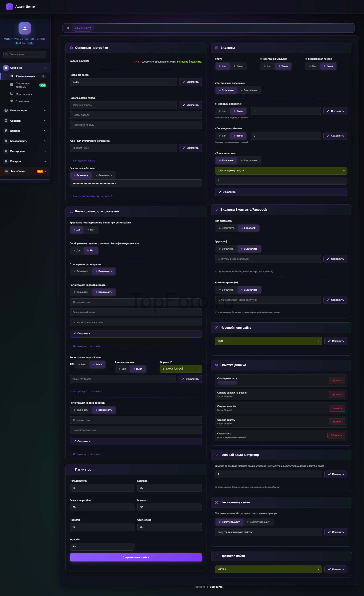This screenshot has width=364, height=596.
Task: Click the Статистика pie chart icon
Action: [12, 101]
